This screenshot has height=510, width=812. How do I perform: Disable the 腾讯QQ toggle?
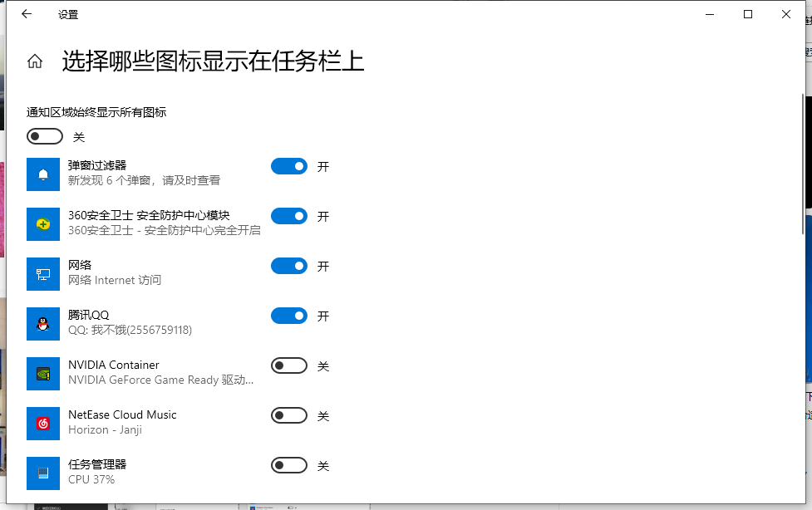(x=288, y=316)
